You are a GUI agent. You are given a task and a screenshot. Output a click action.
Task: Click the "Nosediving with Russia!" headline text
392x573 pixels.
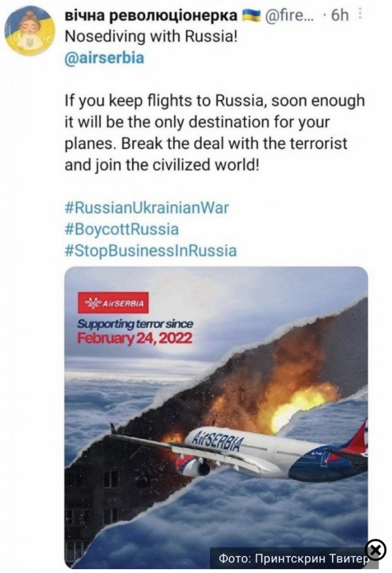(x=151, y=37)
